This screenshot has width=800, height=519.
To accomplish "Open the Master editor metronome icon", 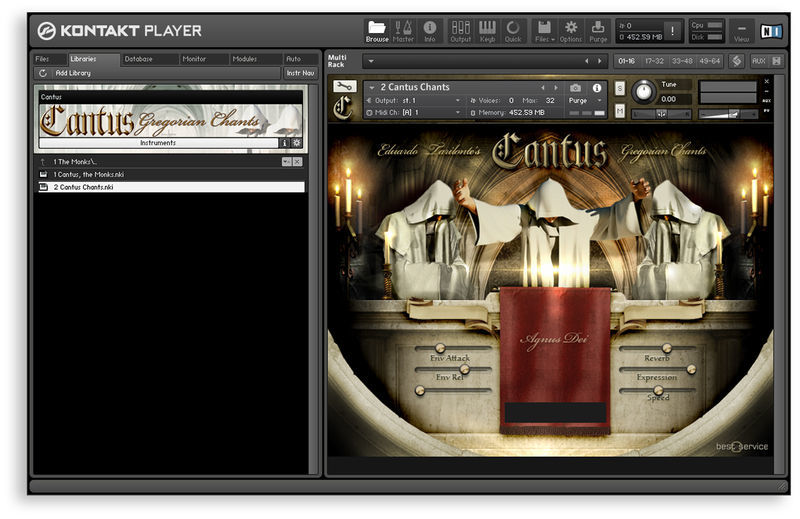I will tap(403, 31).
